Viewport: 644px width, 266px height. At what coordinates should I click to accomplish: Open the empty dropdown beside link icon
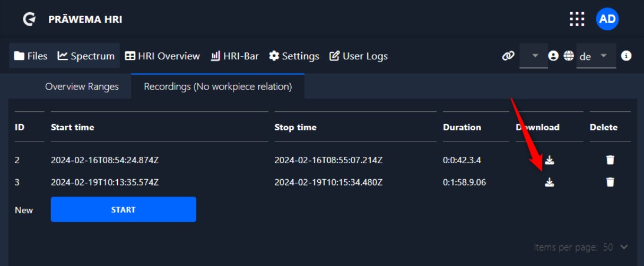pos(534,56)
